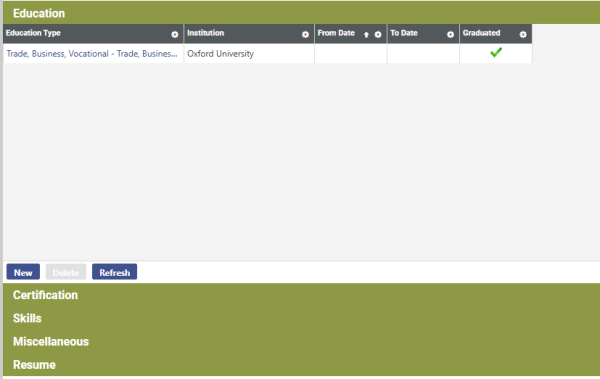The image size is (600, 379).
Task: Expand the Certification section
Action: 45,295
